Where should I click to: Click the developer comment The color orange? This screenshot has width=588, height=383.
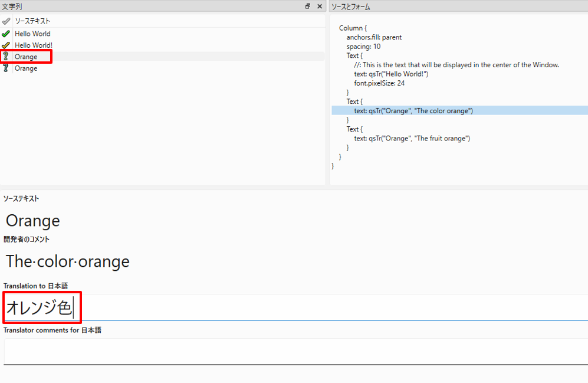(67, 261)
